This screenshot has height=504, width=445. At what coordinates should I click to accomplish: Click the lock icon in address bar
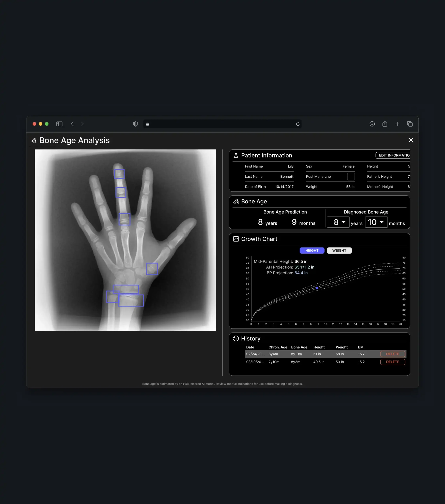[x=147, y=124]
